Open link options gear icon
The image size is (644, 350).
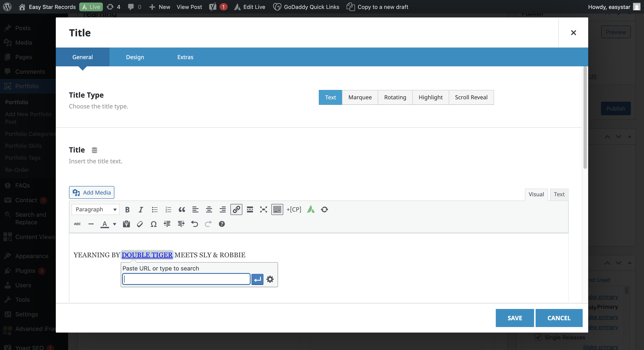(x=270, y=279)
